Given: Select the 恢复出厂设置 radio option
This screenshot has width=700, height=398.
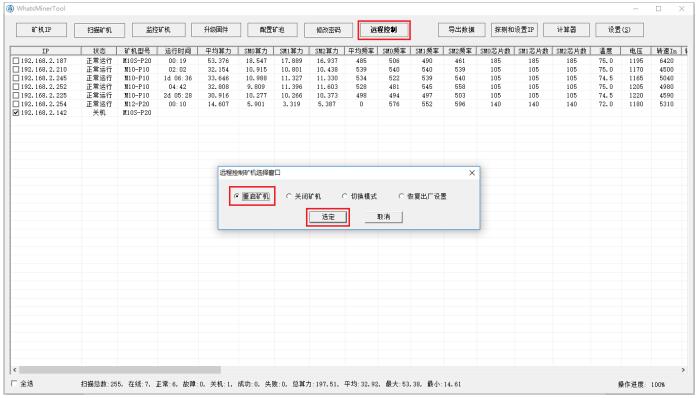Looking at the screenshot, I should tap(422, 196).
